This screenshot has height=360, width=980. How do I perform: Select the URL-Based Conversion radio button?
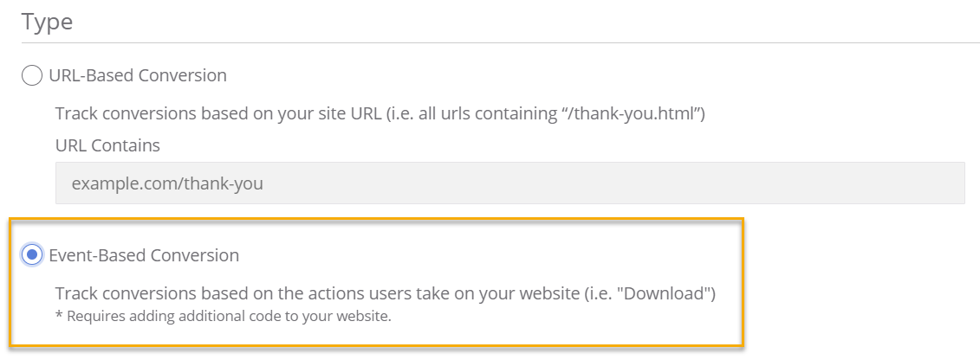click(x=31, y=76)
